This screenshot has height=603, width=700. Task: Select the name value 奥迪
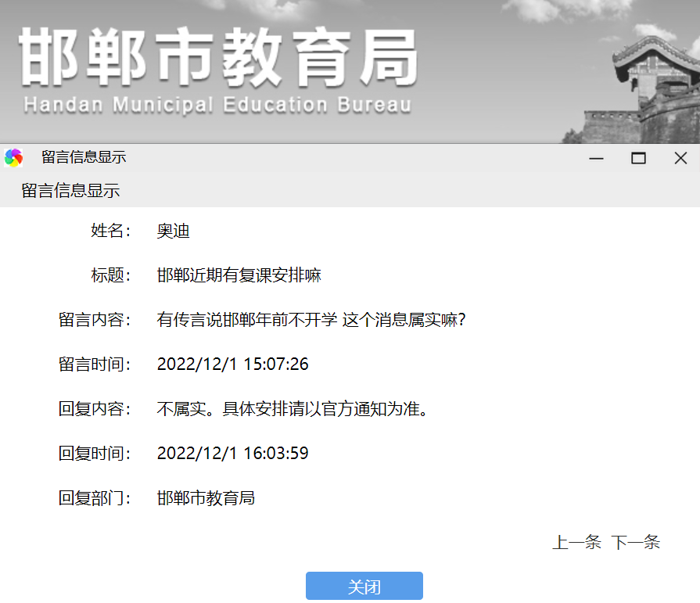point(173,231)
